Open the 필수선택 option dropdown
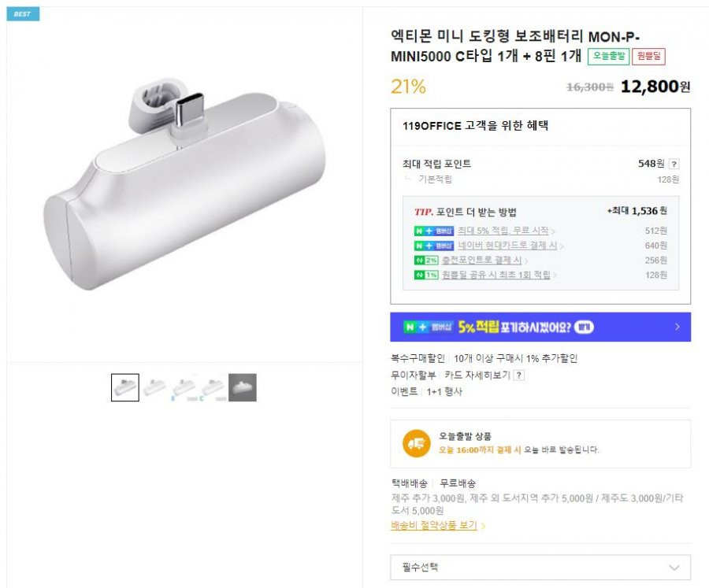The image size is (709, 588). (540, 568)
